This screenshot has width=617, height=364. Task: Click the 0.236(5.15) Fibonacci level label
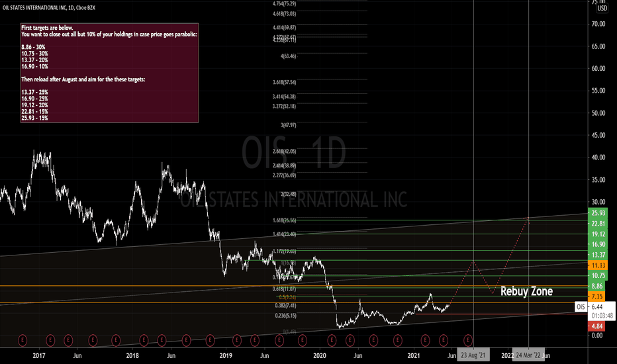pos(286,316)
